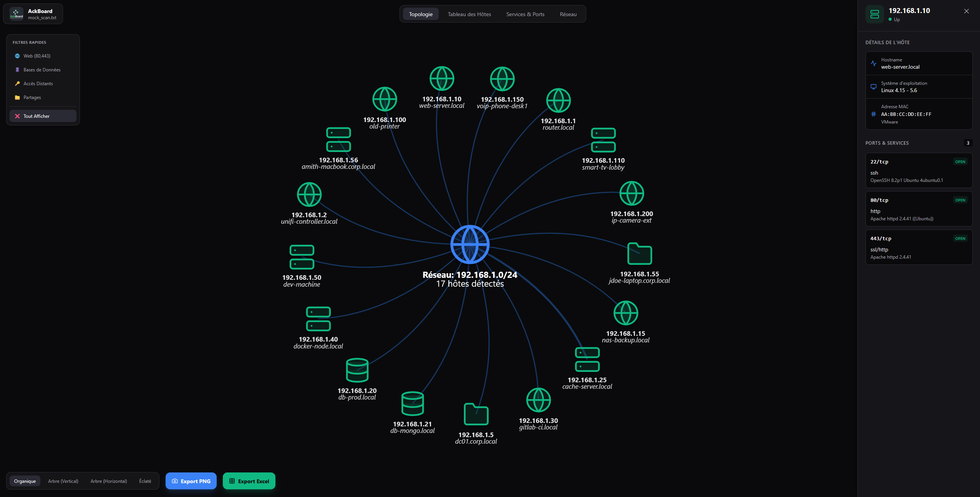Screen dimensions: 980x497
Task: Open the Services & Ports tab
Action: 525,14
